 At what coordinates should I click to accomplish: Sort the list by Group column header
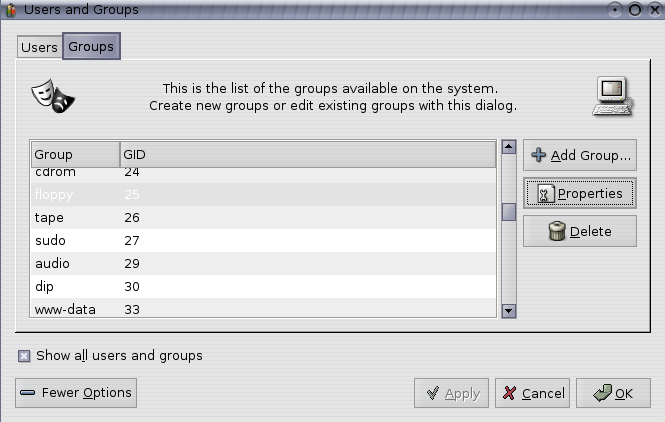click(74, 155)
